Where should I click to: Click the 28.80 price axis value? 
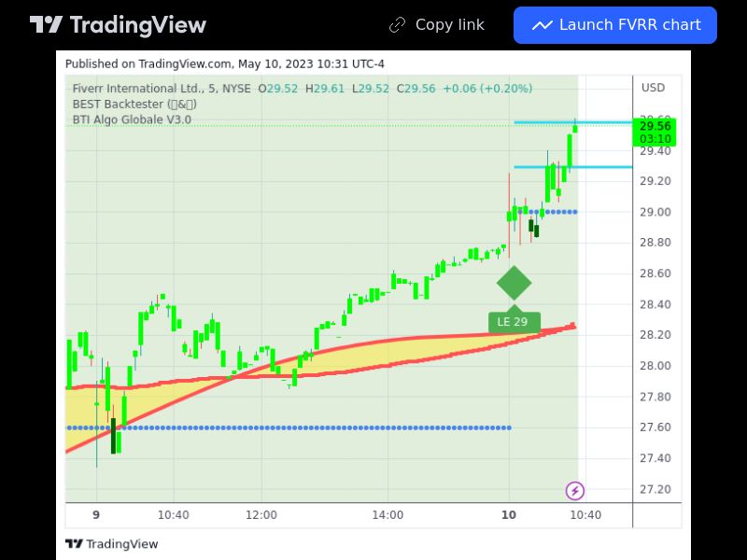(655, 243)
